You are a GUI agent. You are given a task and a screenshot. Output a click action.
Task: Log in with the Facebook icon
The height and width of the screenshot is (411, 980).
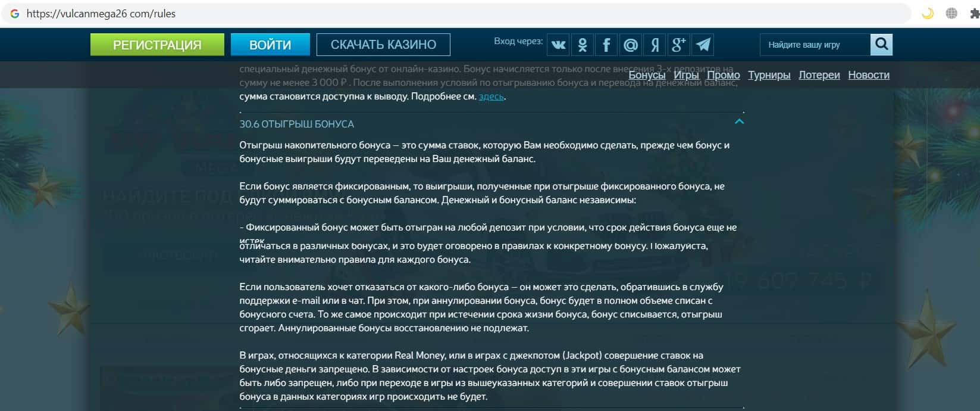(606, 45)
